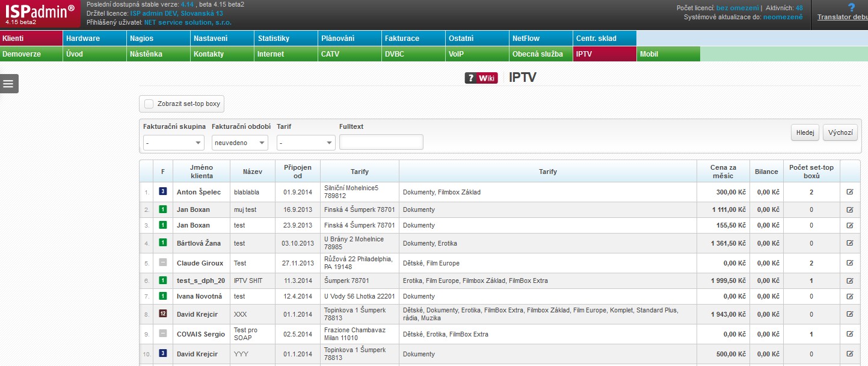
Task: Focus the Fulltext search field
Action: (x=381, y=142)
